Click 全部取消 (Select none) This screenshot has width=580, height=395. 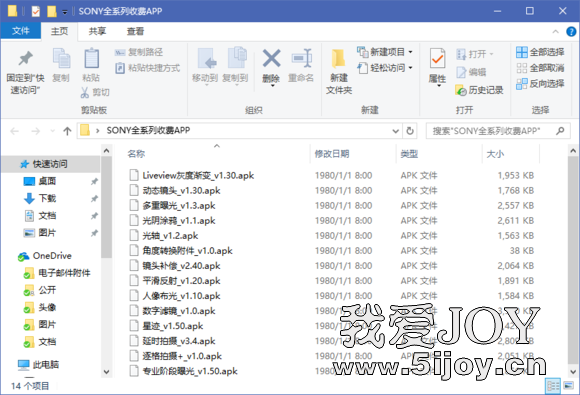(x=540, y=68)
